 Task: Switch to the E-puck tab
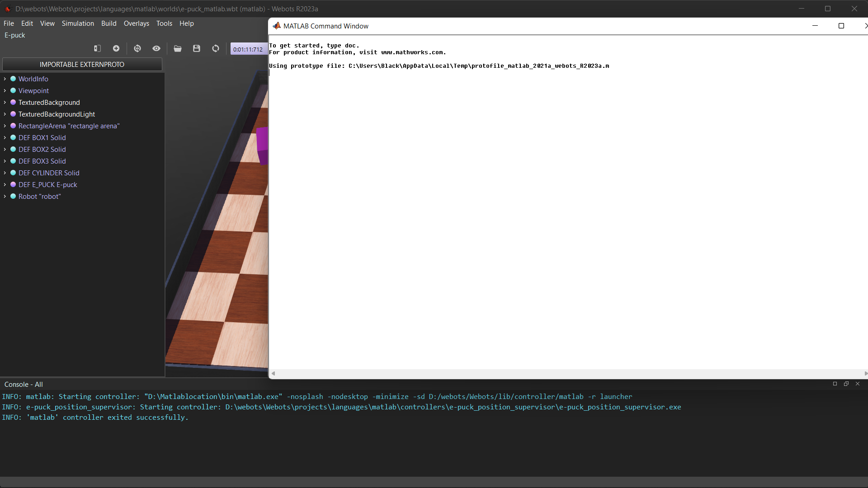pyautogui.click(x=14, y=35)
